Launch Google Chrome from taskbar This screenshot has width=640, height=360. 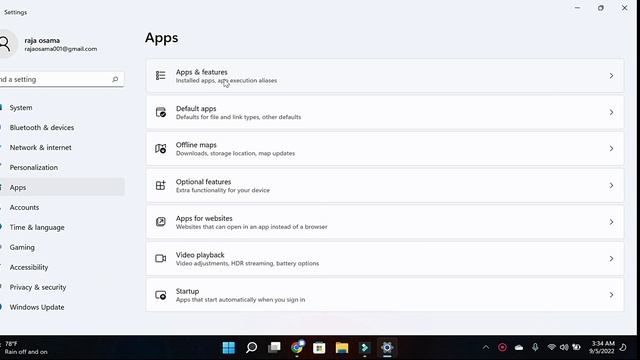297,347
